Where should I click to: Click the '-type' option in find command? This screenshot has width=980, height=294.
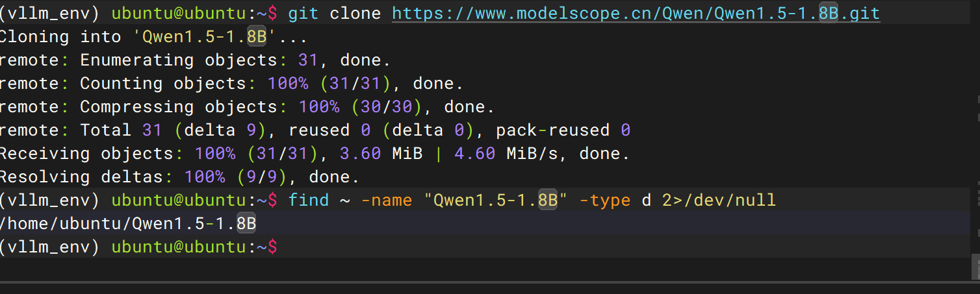pos(604,200)
